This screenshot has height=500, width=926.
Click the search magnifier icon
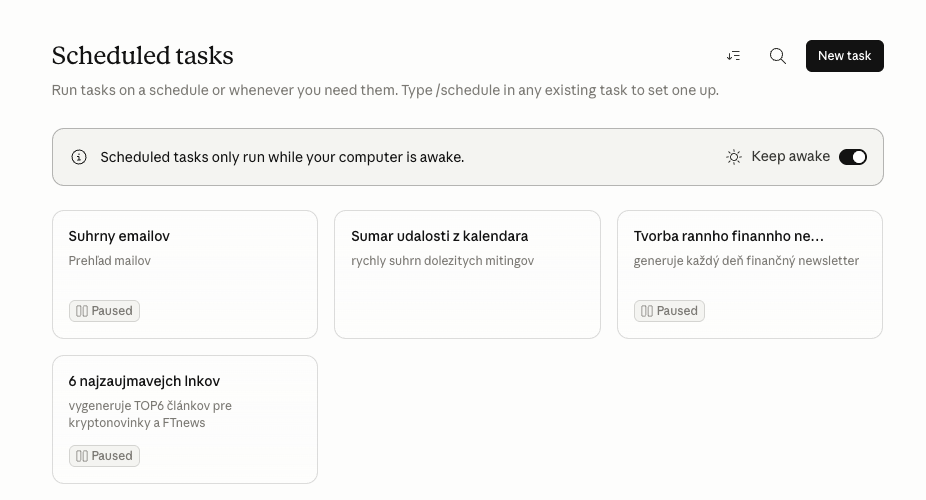coord(778,56)
